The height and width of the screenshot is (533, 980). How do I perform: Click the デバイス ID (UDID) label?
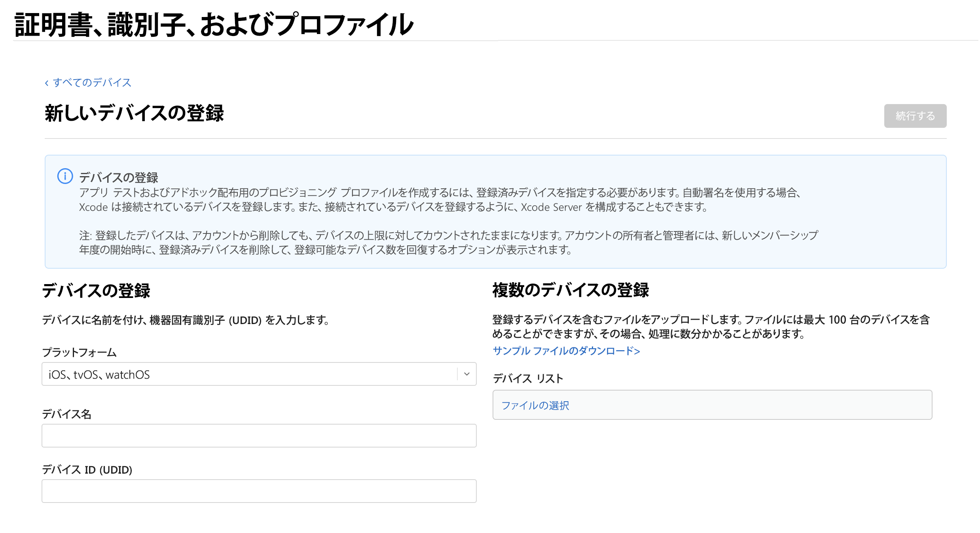[x=87, y=470]
